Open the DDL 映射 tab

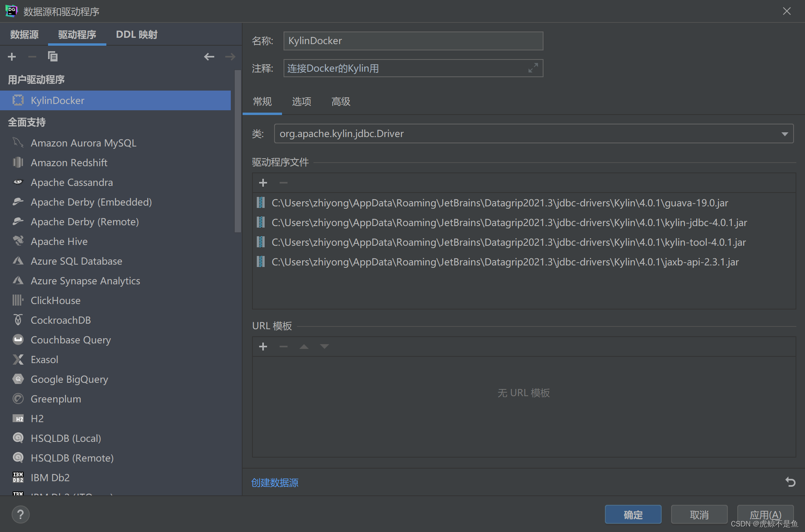pyautogui.click(x=136, y=35)
